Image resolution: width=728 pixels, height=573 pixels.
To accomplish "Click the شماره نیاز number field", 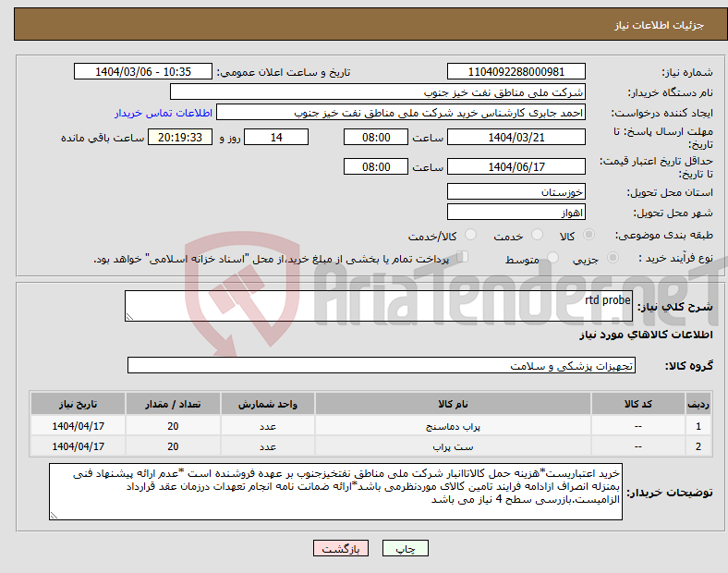I will [x=516, y=71].
